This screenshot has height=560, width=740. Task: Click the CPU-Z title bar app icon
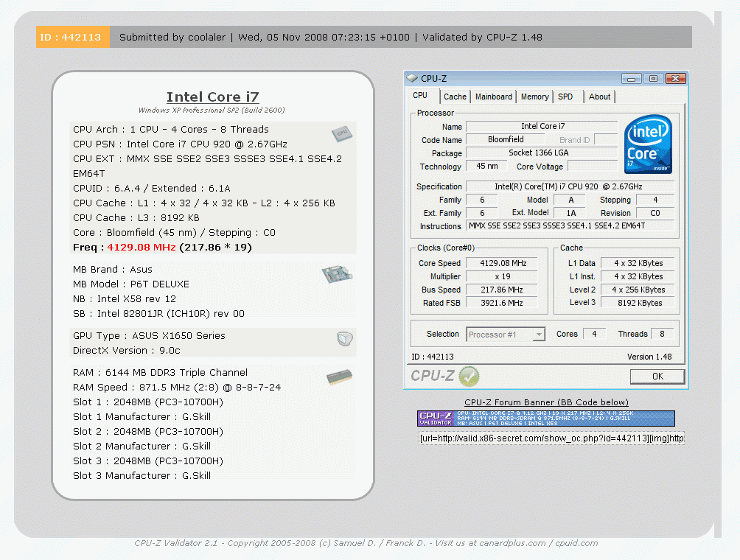tap(412, 78)
